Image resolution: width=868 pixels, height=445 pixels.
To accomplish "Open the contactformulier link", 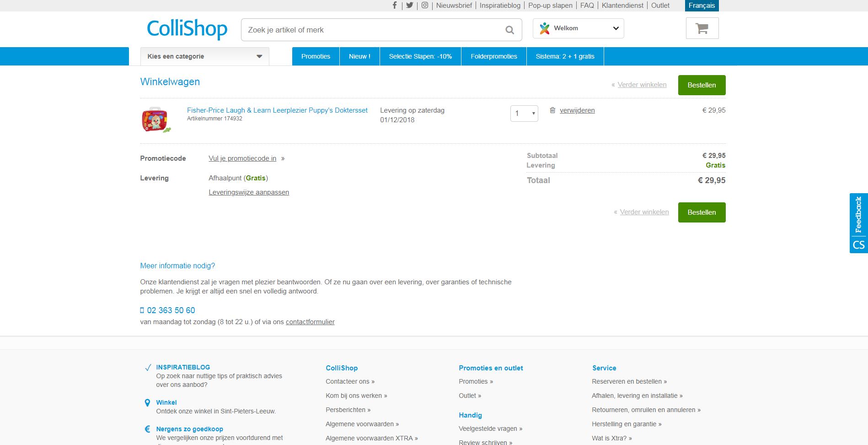I will click(310, 322).
